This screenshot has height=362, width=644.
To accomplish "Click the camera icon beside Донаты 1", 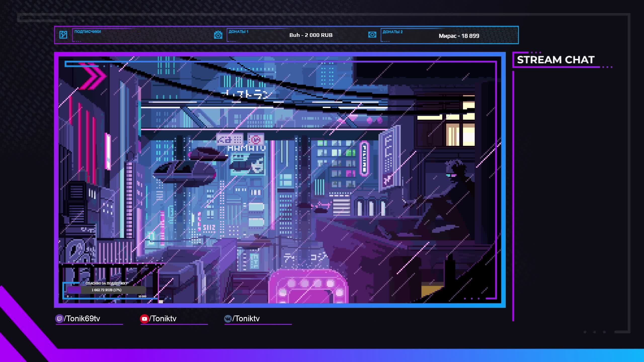I will click(218, 35).
